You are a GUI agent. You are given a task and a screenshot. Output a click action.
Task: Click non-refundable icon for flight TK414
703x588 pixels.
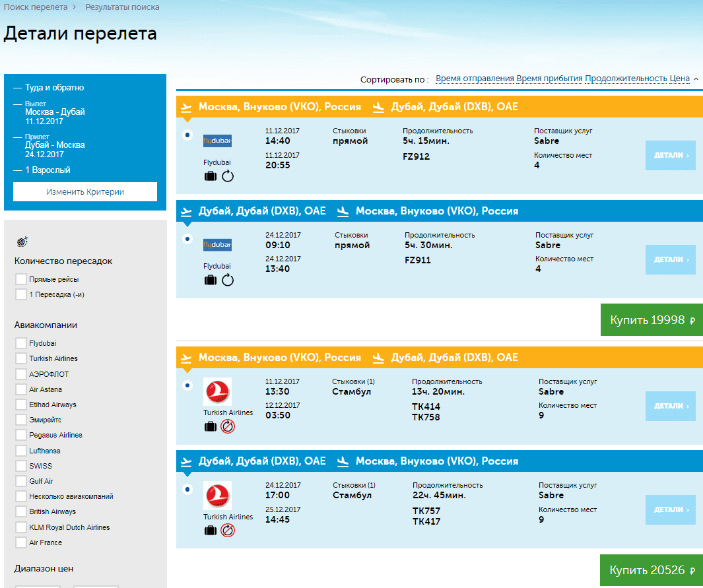click(228, 427)
